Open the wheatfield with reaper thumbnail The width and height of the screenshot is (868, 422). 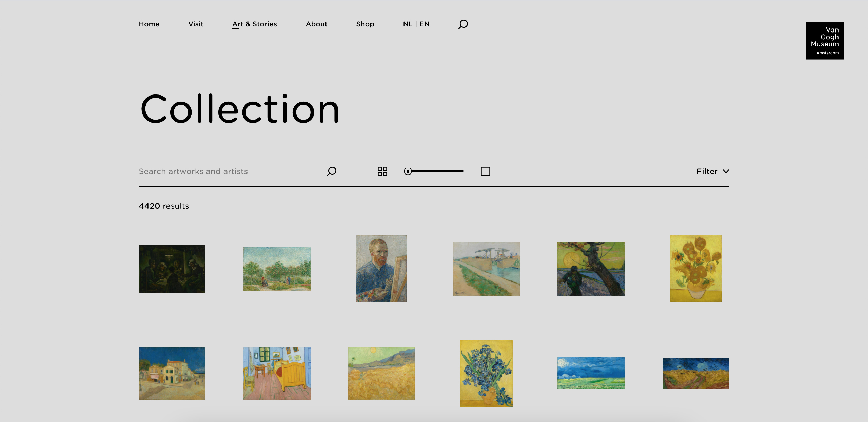click(381, 373)
